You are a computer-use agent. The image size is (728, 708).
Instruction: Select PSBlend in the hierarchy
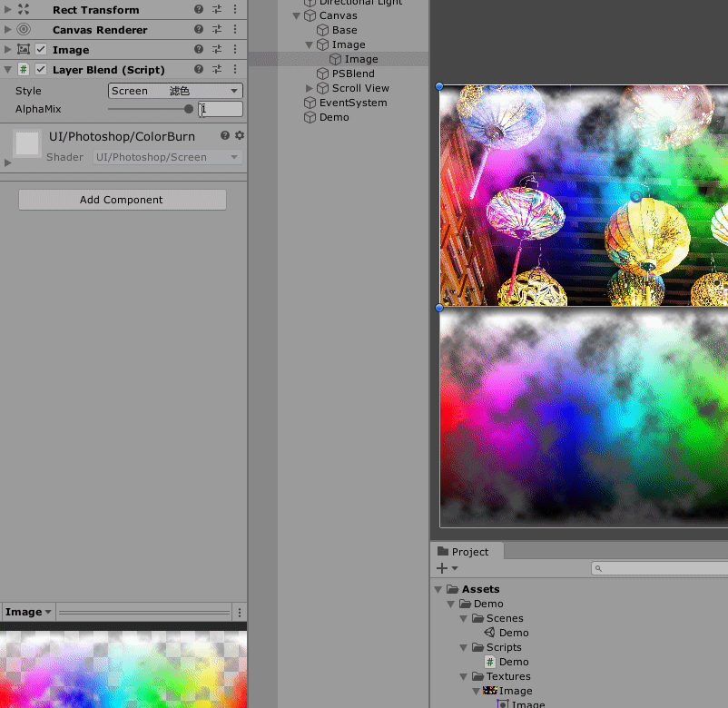pos(352,74)
